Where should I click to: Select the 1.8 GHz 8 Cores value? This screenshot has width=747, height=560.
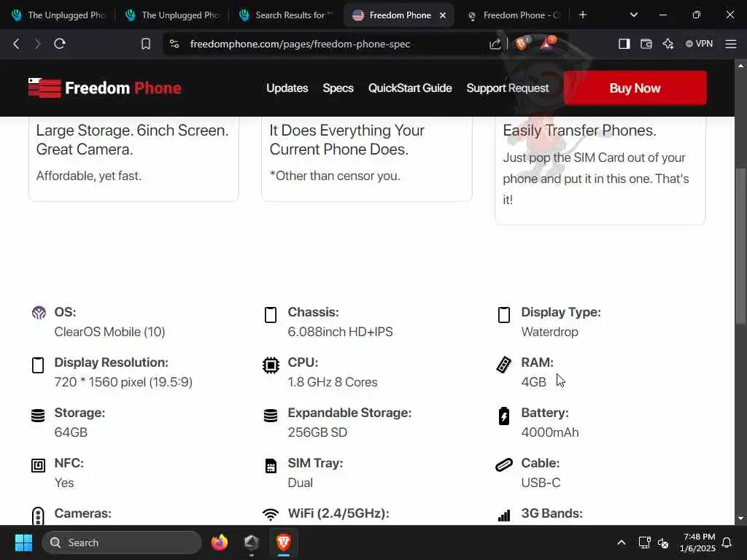(333, 382)
